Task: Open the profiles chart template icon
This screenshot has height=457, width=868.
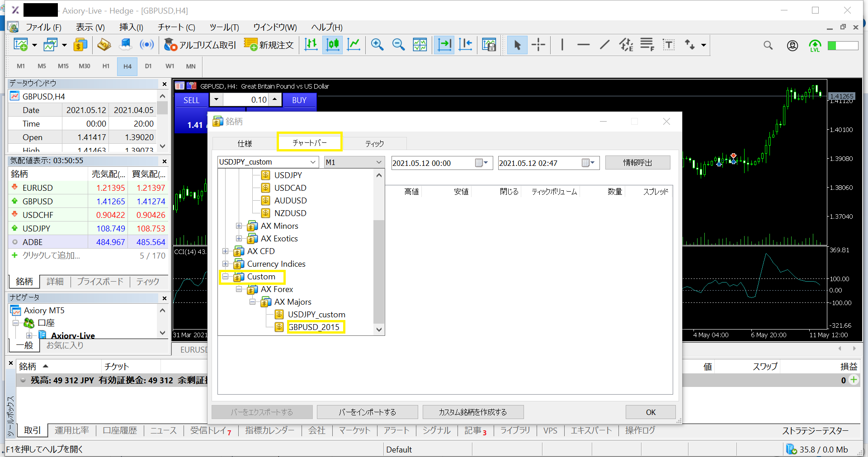Action: (x=50, y=45)
